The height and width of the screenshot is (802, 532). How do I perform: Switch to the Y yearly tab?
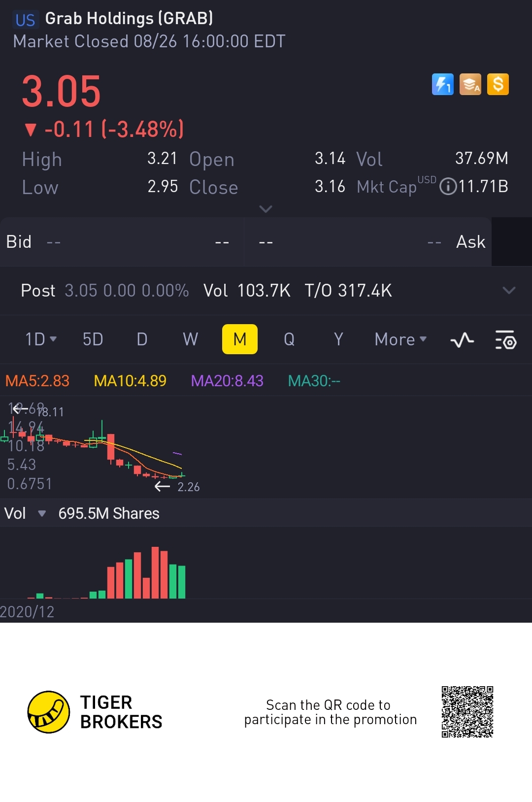coord(338,339)
